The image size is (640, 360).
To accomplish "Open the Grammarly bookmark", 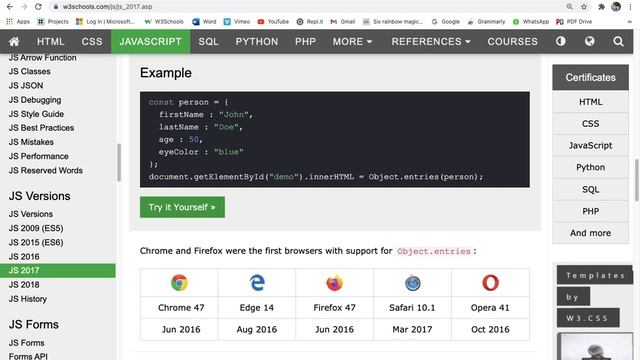I will pyautogui.click(x=487, y=22).
